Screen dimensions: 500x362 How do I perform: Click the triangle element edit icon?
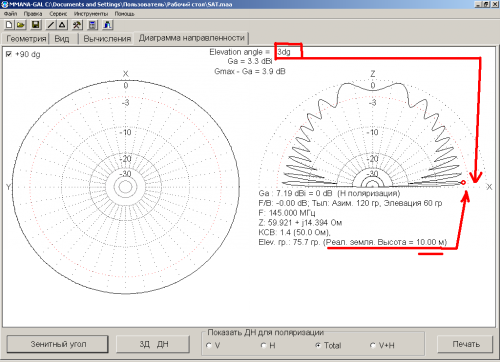pyautogui.click(x=62, y=25)
